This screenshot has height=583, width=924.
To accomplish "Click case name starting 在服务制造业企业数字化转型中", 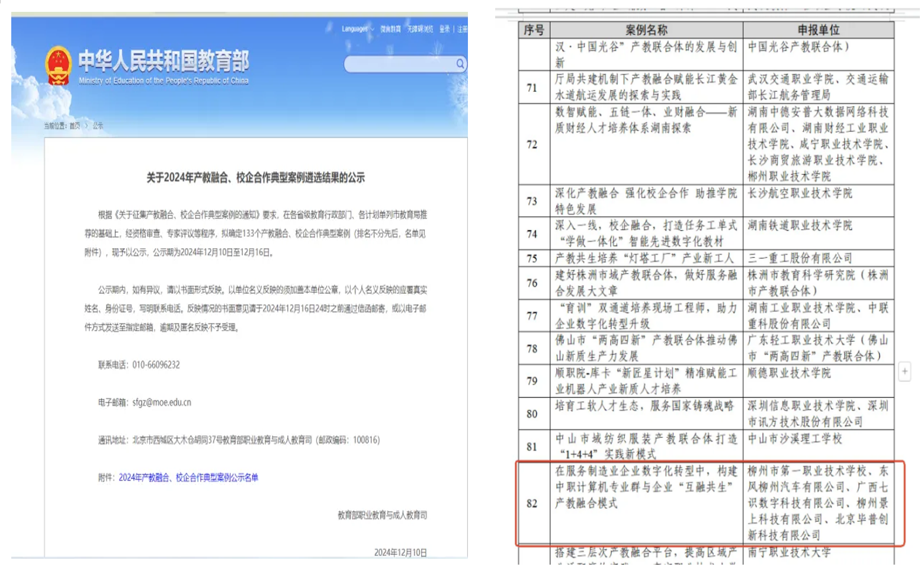I will point(646,504).
